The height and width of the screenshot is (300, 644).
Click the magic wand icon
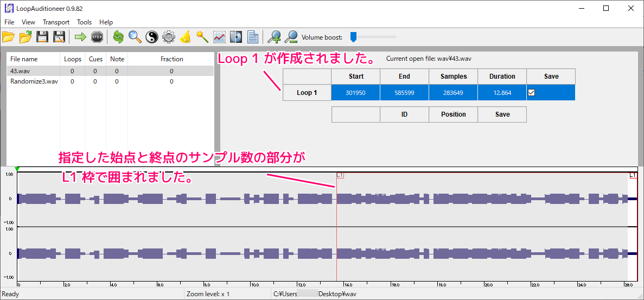tap(202, 37)
